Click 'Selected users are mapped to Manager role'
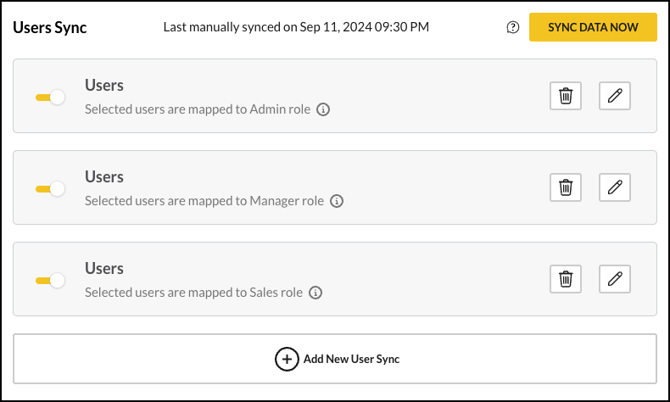This screenshot has height=402, width=670. (x=204, y=201)
